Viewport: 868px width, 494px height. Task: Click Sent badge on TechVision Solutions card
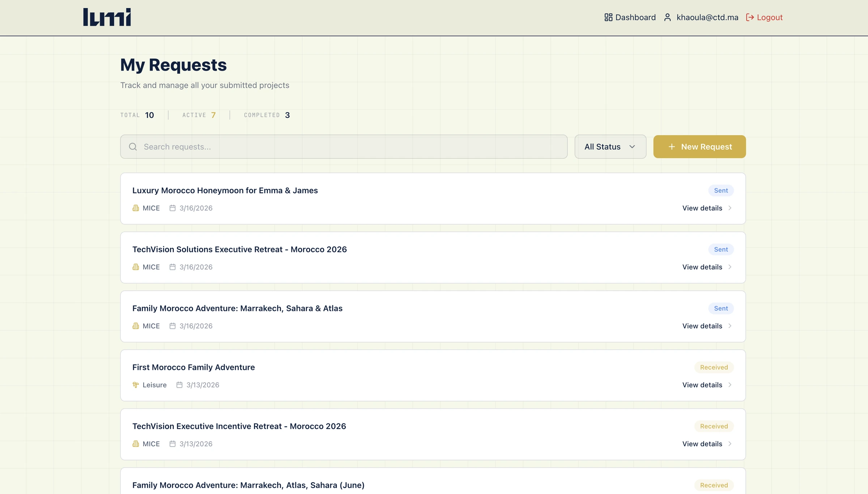[x=721, y=249]
